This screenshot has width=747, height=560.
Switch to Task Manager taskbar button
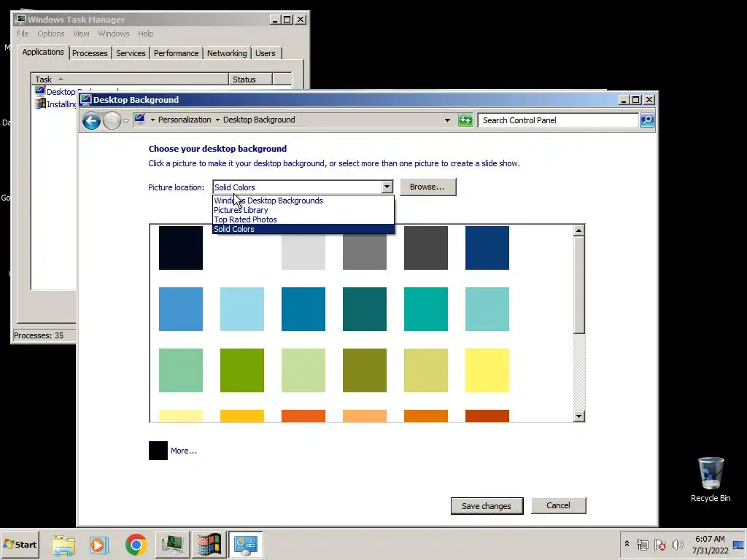tap(172, 545)
